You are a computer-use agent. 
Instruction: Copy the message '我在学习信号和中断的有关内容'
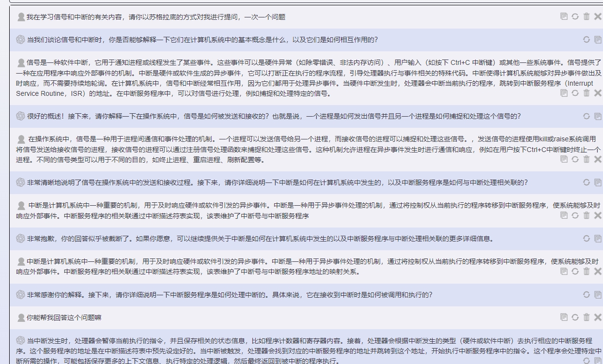pyautogui.click(x=564, y=16)
